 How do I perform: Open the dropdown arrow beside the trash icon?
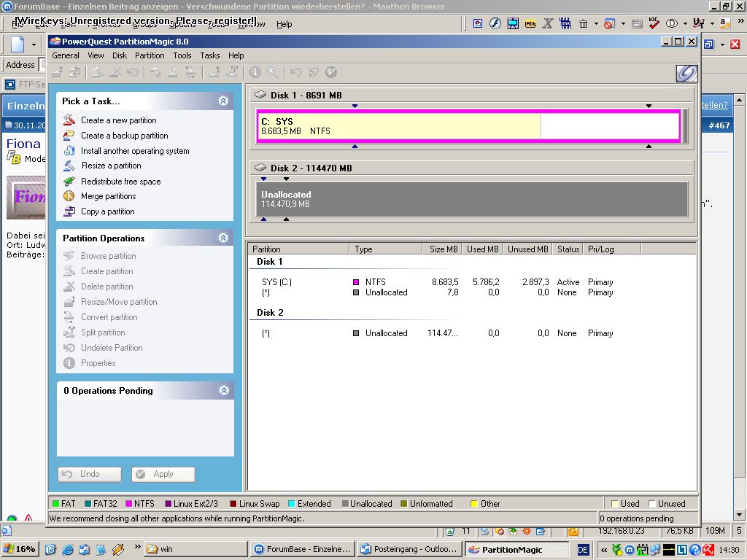595,23
